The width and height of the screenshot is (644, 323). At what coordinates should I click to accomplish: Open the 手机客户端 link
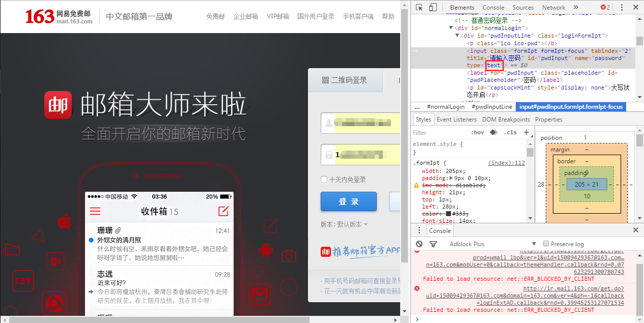(x=358, y=16)
